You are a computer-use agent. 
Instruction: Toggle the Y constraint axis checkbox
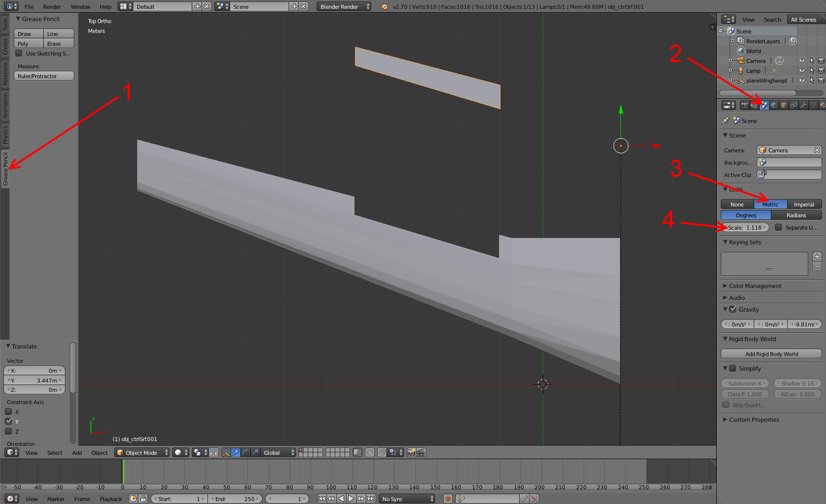(x=8, y=421)
